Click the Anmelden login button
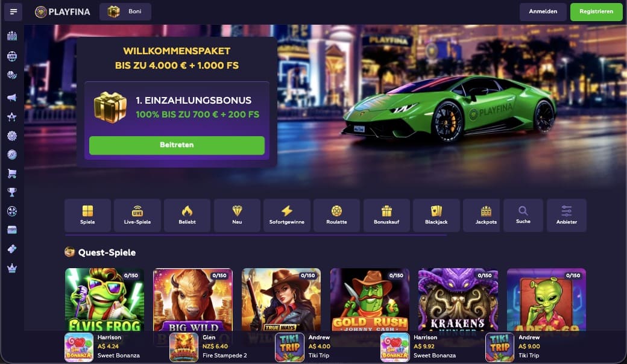 [543, 11]
